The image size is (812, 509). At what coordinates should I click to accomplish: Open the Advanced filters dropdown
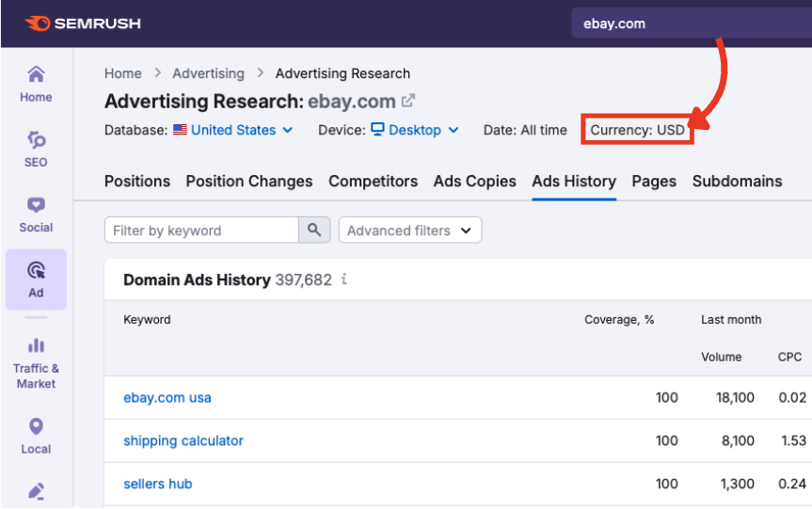[x=409, y=231]
